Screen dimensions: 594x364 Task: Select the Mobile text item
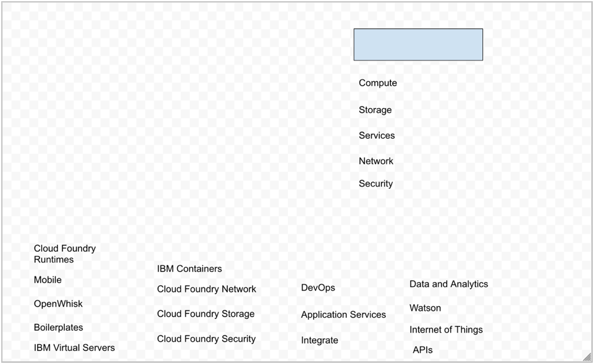[x=48, y=280]
